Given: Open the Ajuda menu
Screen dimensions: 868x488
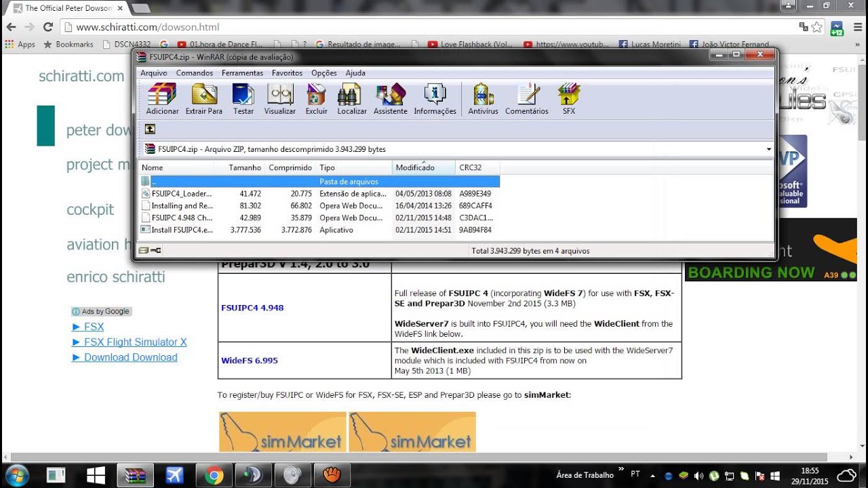Looking at the screenshot, I should click(355, 73).
